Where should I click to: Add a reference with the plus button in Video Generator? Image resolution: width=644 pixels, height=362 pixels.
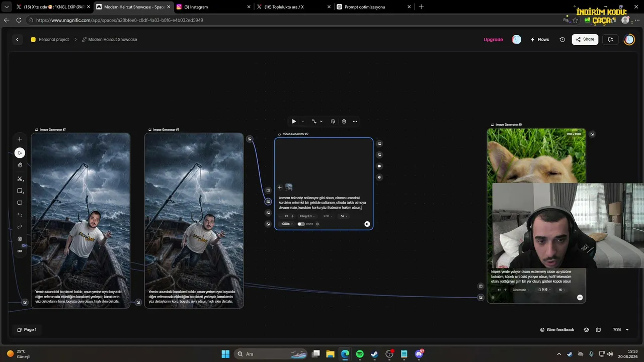pos(280,188)
